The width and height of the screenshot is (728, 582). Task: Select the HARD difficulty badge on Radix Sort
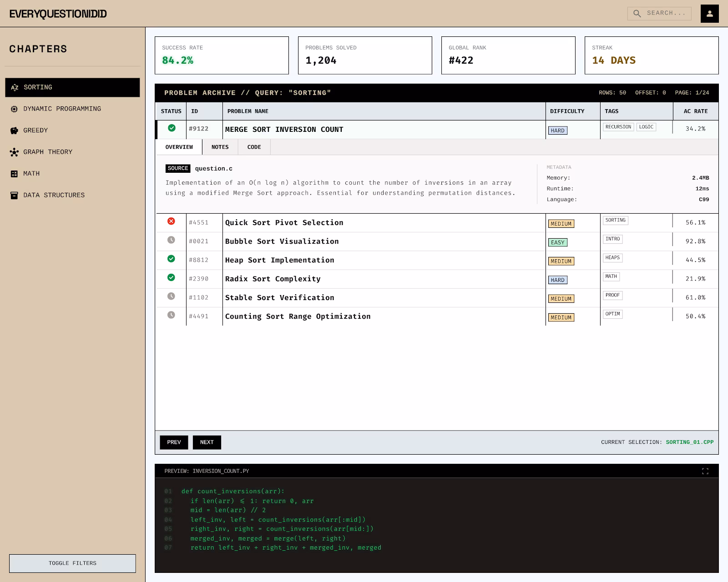557,280
